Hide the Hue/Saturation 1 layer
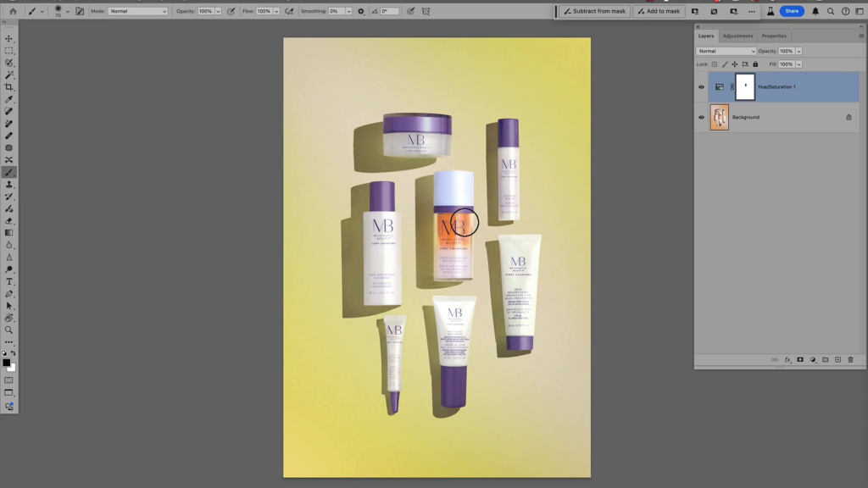This screenshot has height=488, width=868. [701, 87]
